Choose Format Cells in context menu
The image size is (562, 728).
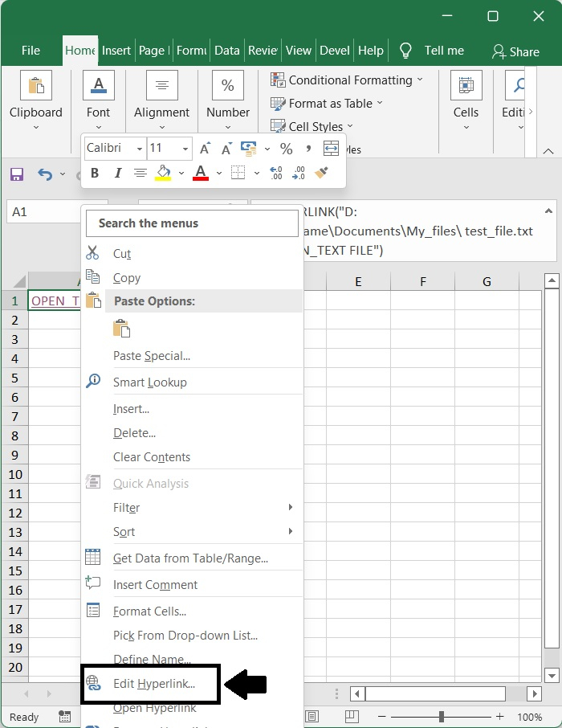pos(192,611)
